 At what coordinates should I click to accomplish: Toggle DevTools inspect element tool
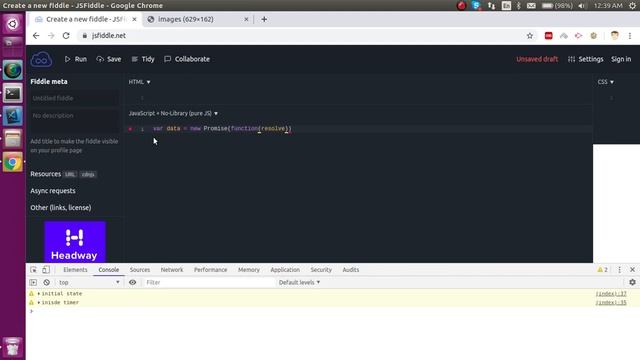(x=33, y=270)
